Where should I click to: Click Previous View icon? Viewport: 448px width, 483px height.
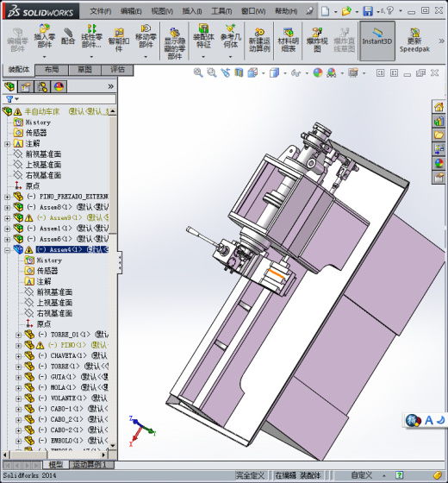pyautogui.click(x=225, y=73)
